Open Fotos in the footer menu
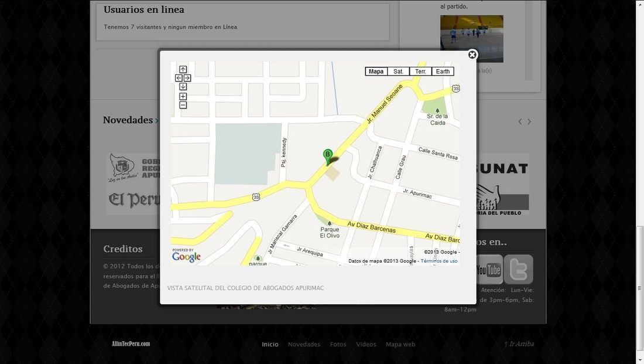Viewport: 644px width, 364px height. coord(338,344)
